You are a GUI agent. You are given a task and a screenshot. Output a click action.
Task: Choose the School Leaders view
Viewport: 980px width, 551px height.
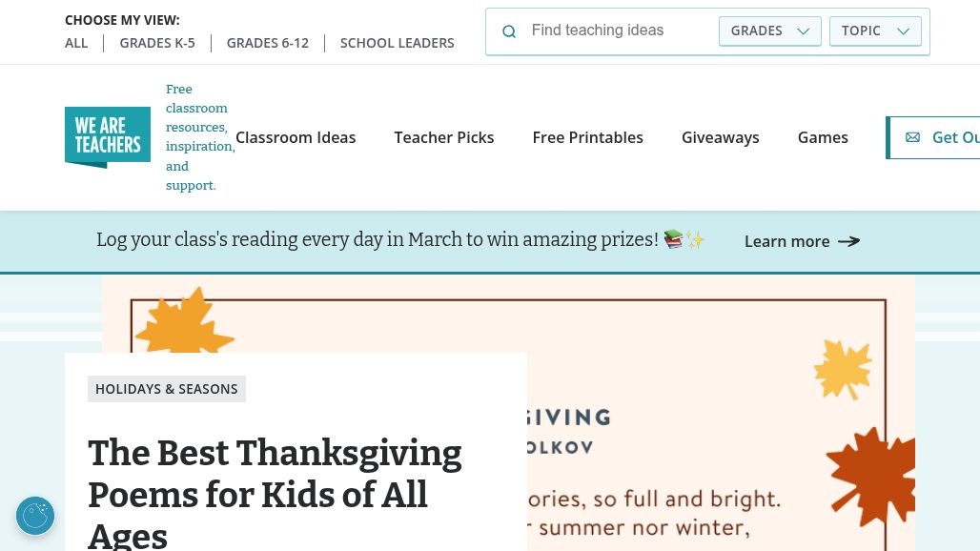[398, 43]
